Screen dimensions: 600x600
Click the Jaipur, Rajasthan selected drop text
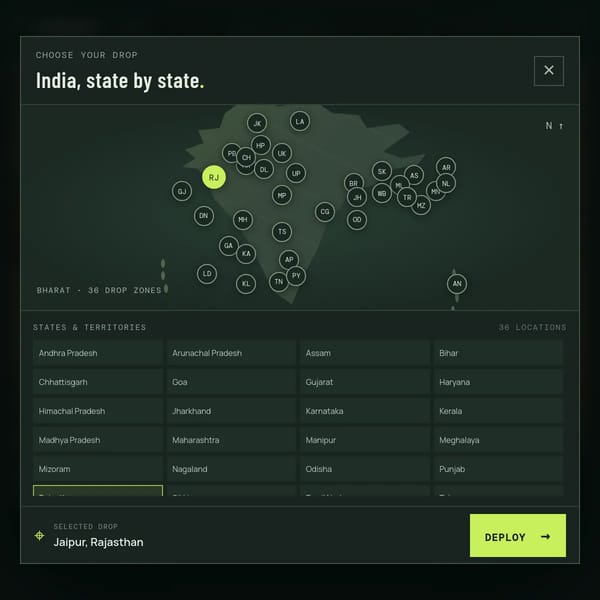(x=98, y=542)
